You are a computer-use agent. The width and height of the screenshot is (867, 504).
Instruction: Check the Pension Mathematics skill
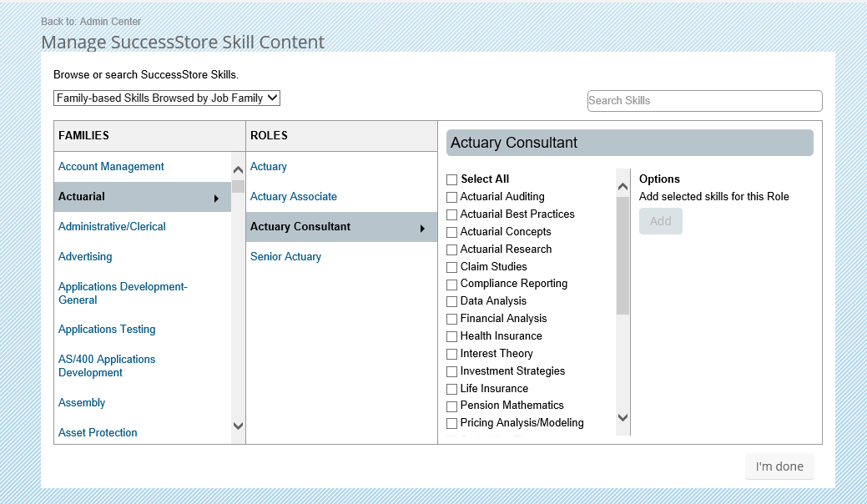click(451, 406)
